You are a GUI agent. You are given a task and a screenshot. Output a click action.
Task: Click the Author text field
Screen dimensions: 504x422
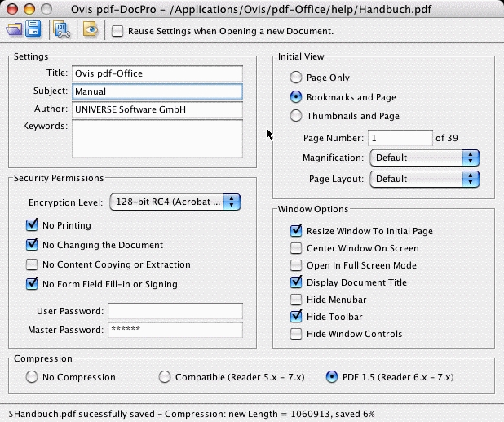[157, 109]
